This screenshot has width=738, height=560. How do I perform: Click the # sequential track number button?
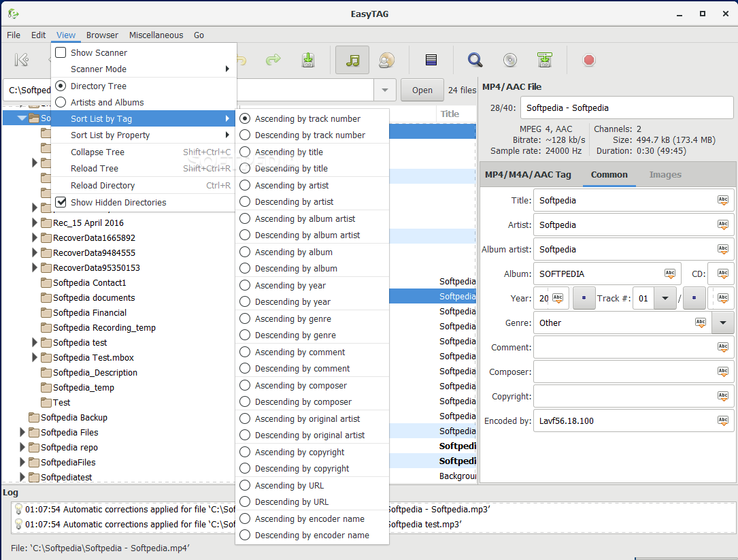(584, 298)
